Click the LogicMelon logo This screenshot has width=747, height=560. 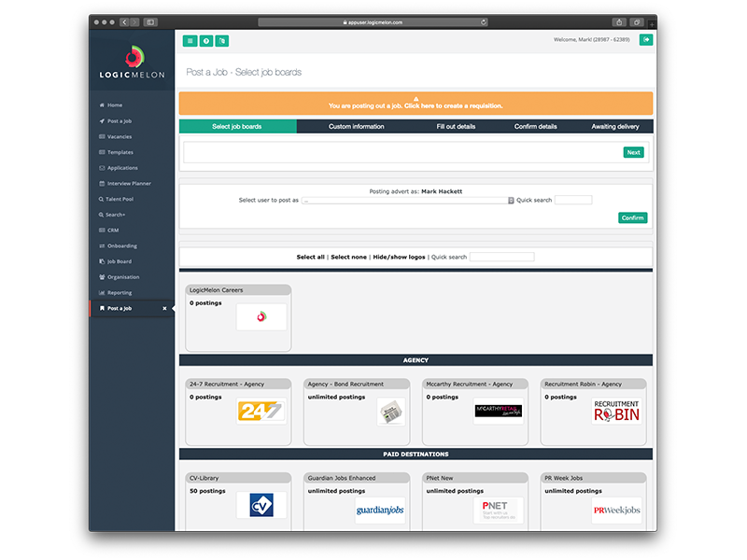(x=132, y=62)
